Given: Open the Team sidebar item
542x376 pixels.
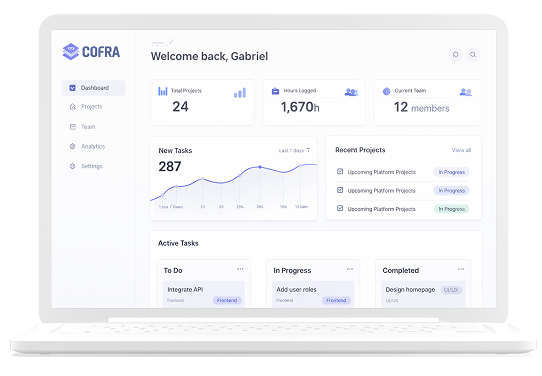Looking at the screenshot, I should coord(88,126).
